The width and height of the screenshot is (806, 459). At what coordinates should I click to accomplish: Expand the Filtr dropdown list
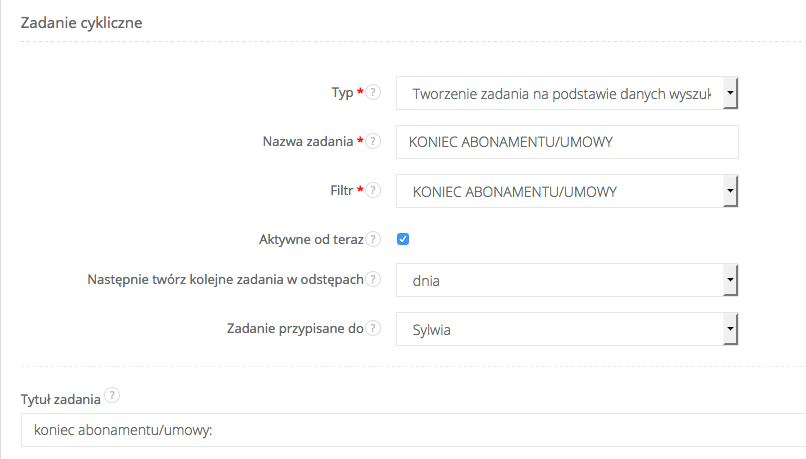(x=567, y=190)
